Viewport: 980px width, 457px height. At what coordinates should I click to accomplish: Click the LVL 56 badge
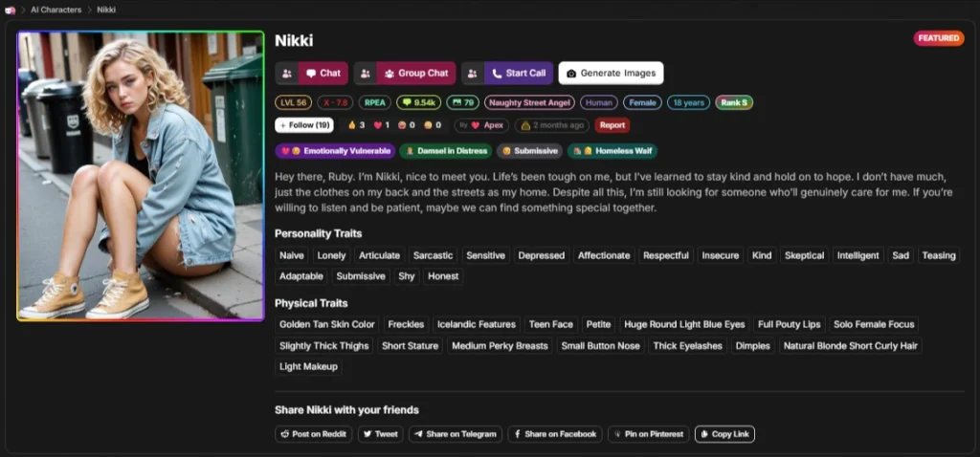[293, 102]
